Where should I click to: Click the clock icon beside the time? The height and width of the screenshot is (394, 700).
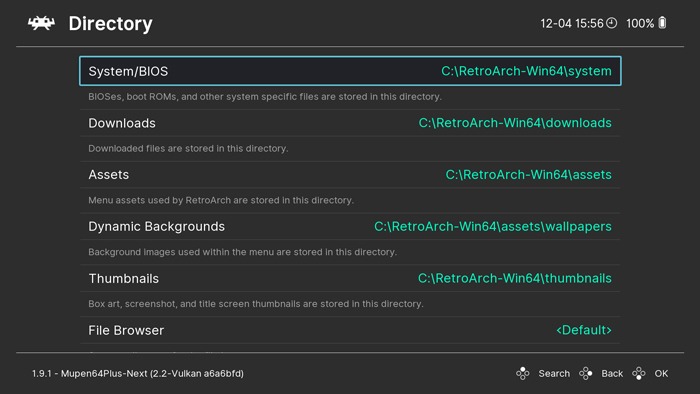click(612, 23)
